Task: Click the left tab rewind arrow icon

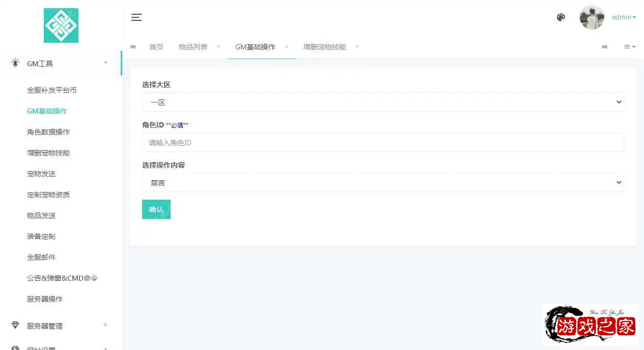Action: [x=133, y=46]
